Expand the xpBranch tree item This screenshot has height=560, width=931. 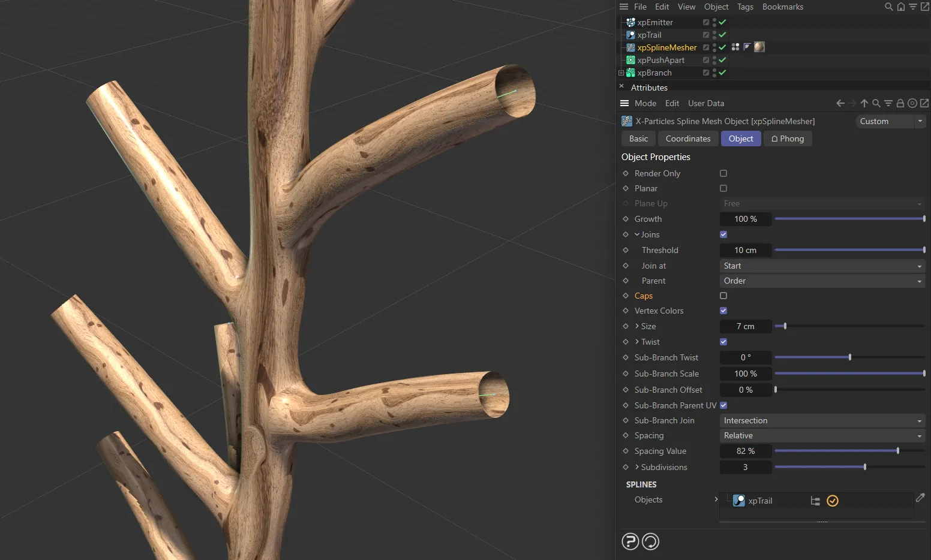(621, 73)
